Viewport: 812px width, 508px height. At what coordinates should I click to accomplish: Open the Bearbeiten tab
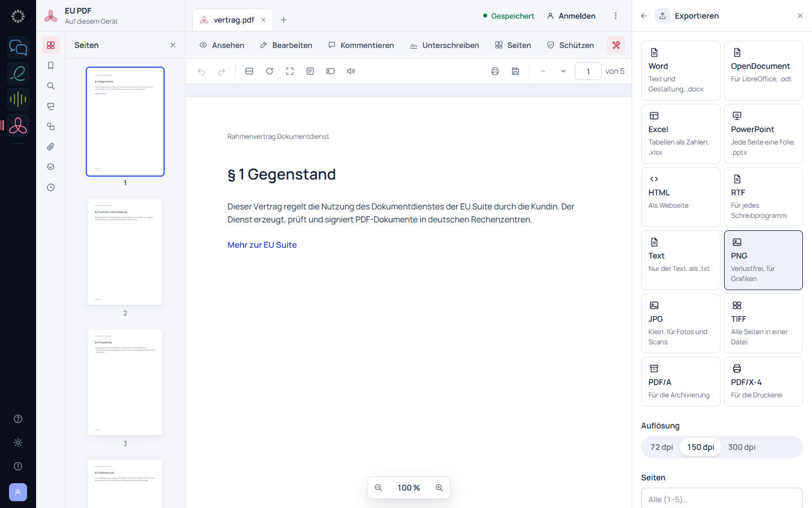point(286,45)
